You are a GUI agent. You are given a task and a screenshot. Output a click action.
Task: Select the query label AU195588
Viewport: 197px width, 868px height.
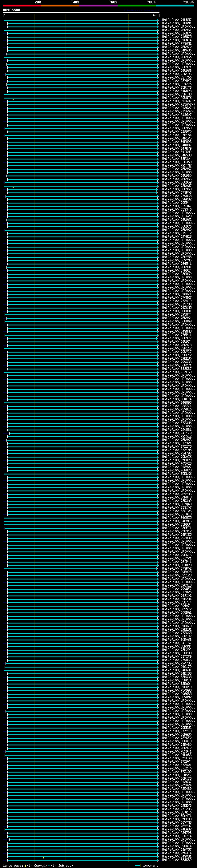pyautogui.click(x=11, y=10)
